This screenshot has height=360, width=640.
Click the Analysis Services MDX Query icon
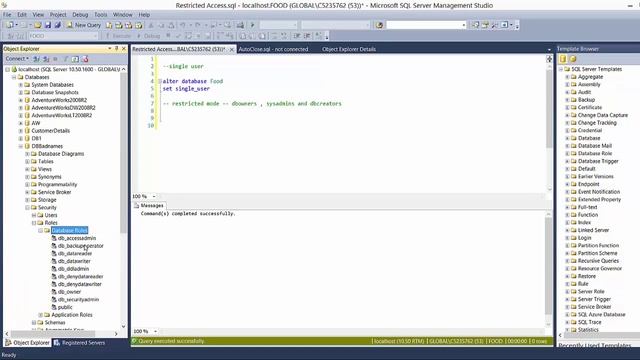119,25
